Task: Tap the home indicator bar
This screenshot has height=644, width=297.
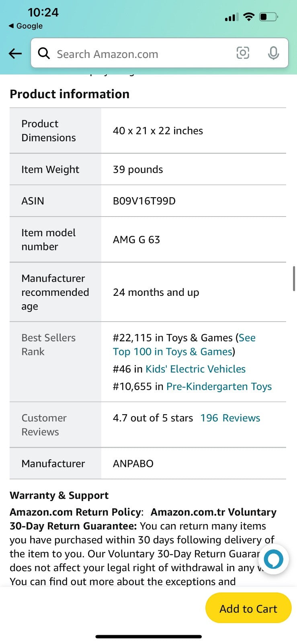Action: 148,637
